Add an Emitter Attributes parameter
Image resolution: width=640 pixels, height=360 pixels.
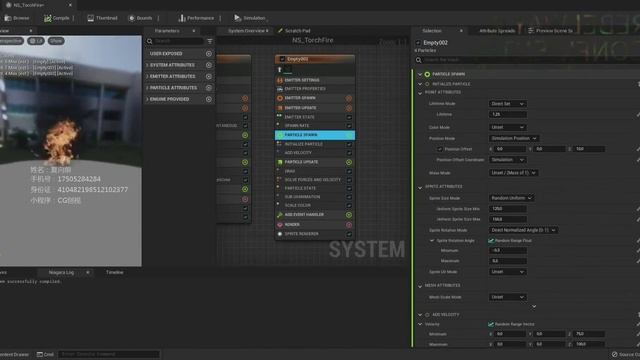(x=209, y=76)
